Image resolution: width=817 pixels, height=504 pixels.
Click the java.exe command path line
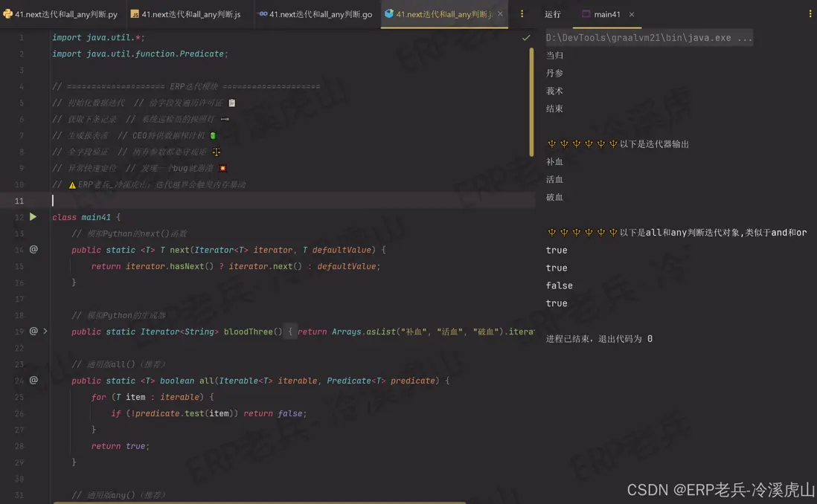point(649,37)
